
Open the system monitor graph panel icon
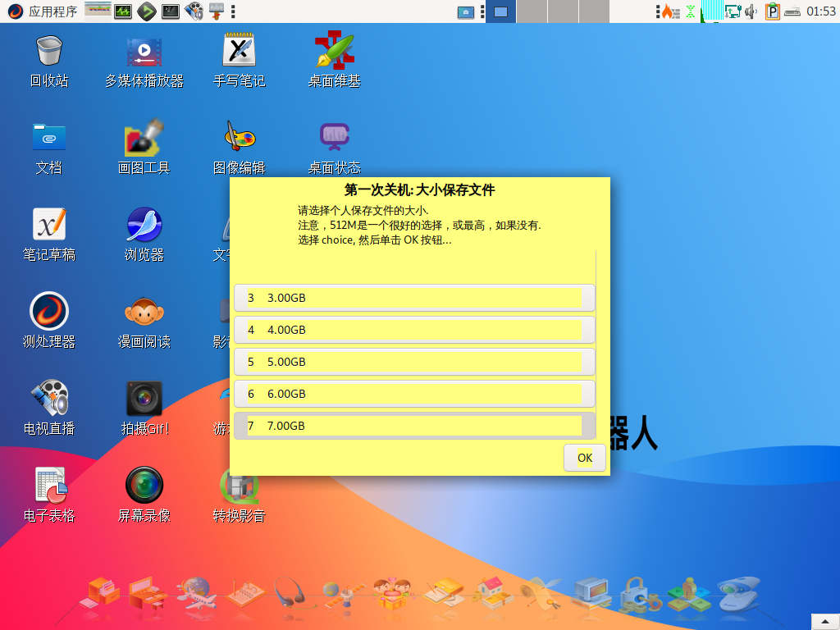click(123, 11)
